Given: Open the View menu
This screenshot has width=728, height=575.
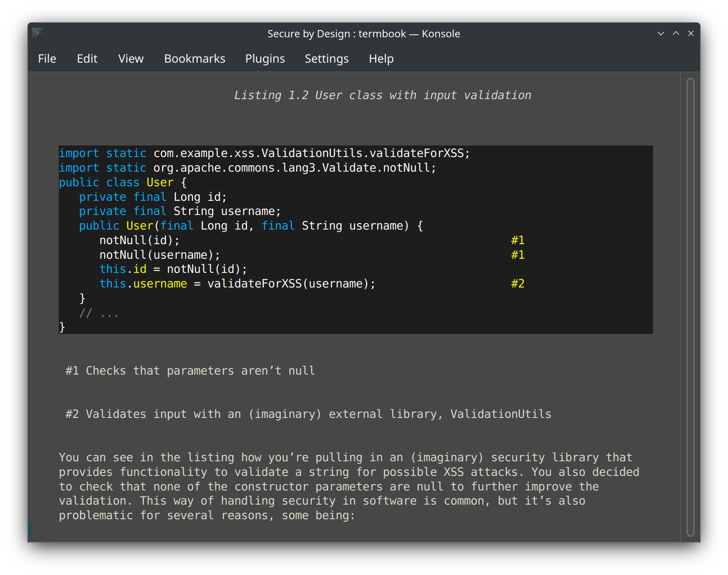Looking at the screenshot, I should tap(131, 58).
